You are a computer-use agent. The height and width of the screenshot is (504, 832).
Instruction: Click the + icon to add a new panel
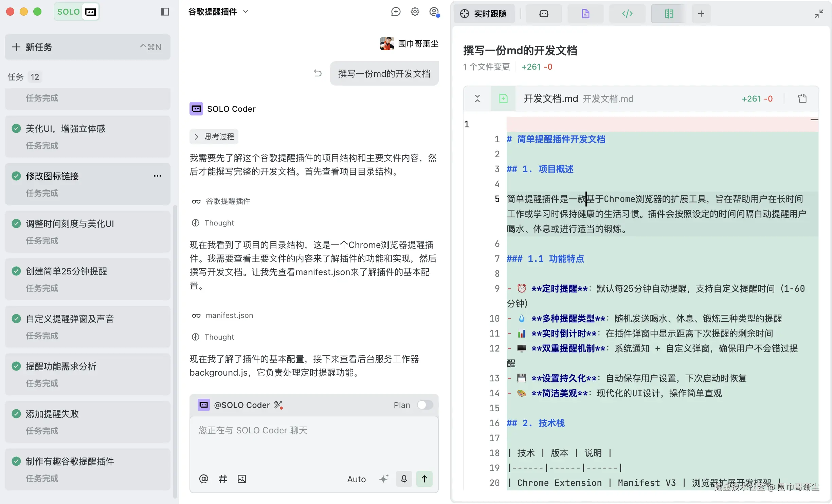(701, 14)
